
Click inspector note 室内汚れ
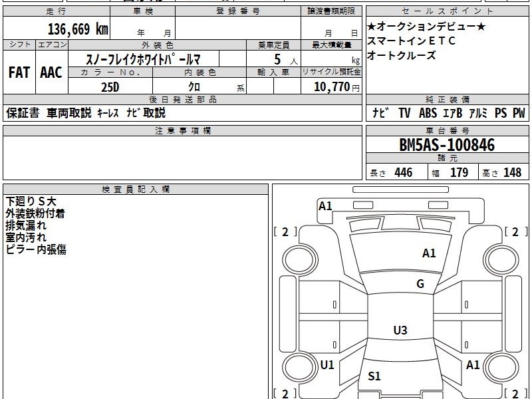pos(26,237)
